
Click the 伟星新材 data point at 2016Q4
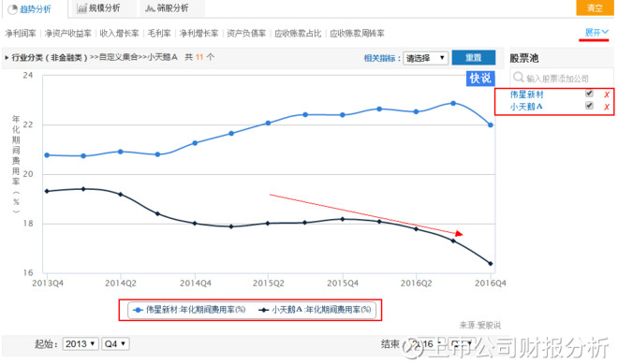point(491,124)
